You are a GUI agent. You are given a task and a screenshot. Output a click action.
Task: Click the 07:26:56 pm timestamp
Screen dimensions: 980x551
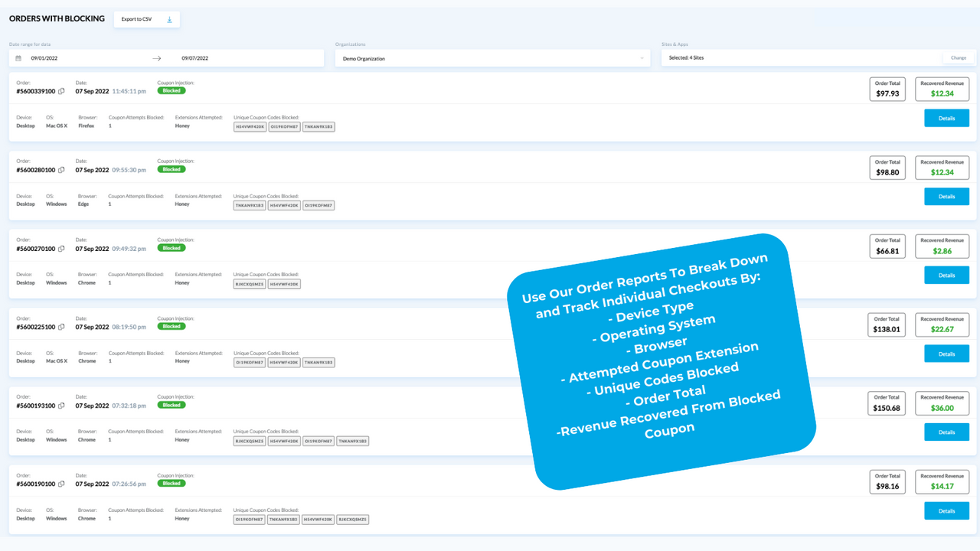[129, 484]
